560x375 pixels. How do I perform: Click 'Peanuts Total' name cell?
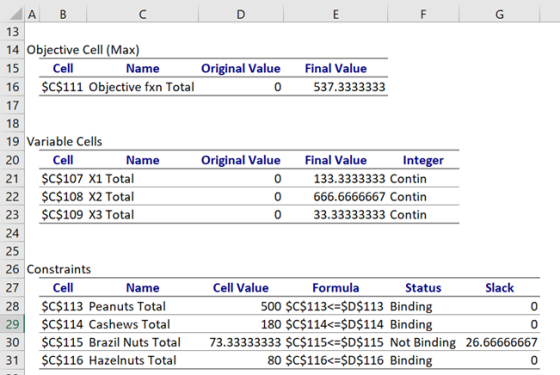(127, 306)
